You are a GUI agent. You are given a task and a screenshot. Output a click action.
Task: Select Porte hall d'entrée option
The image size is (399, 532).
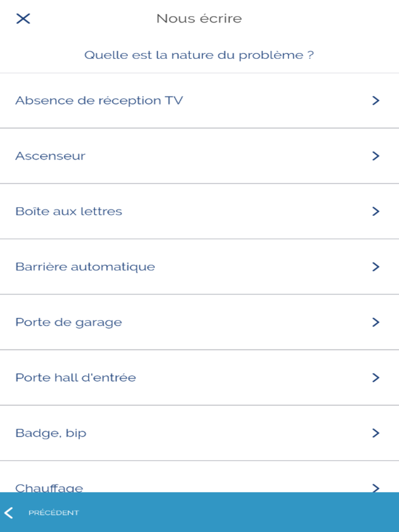pos(75,378)
